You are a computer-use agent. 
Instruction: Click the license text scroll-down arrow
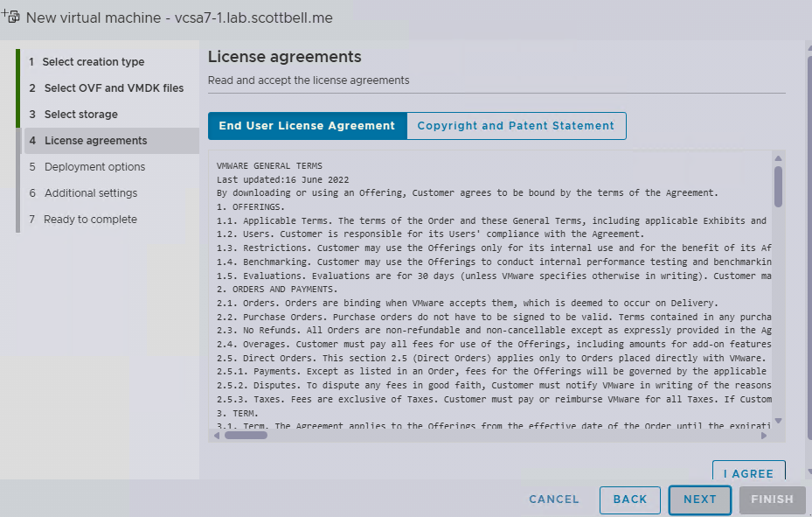(x=778, y=421)
